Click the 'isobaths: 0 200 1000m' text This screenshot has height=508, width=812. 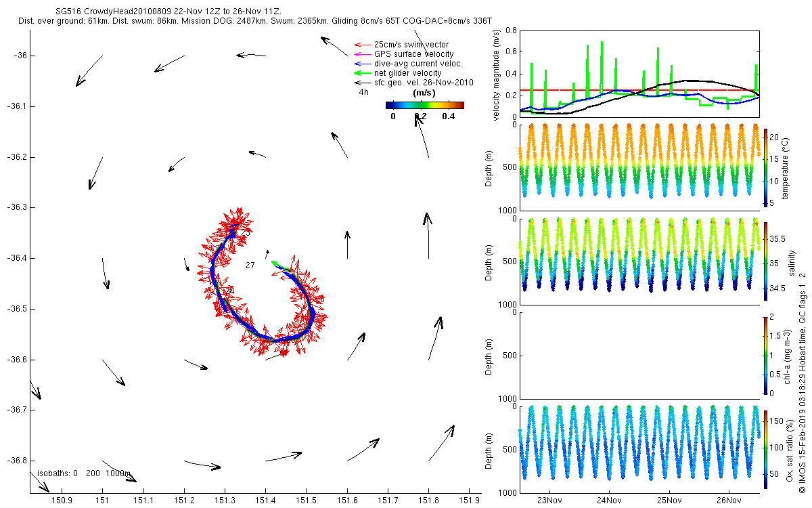pos(84,473)
